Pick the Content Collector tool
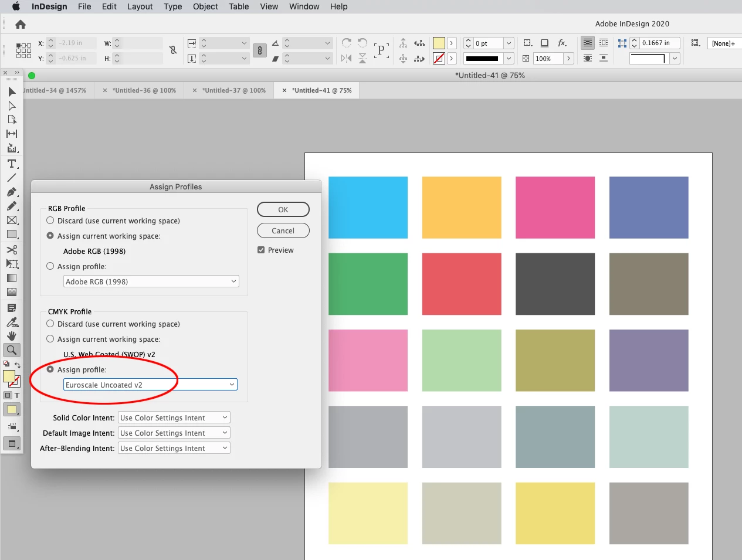Viewport: 742px width, 560px height. (x=12, y=148)
